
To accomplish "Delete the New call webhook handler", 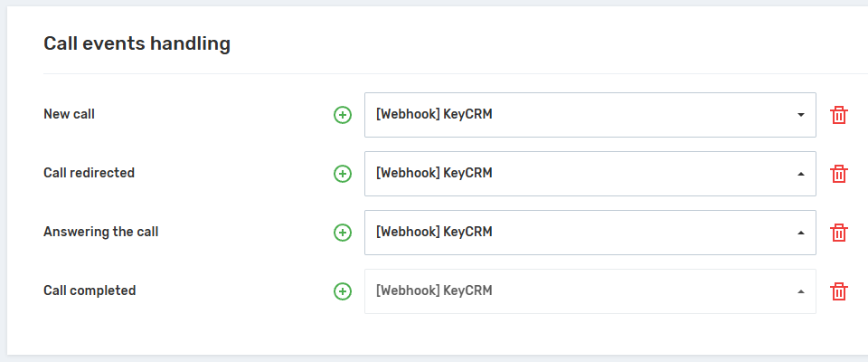I will pos(839,115).
